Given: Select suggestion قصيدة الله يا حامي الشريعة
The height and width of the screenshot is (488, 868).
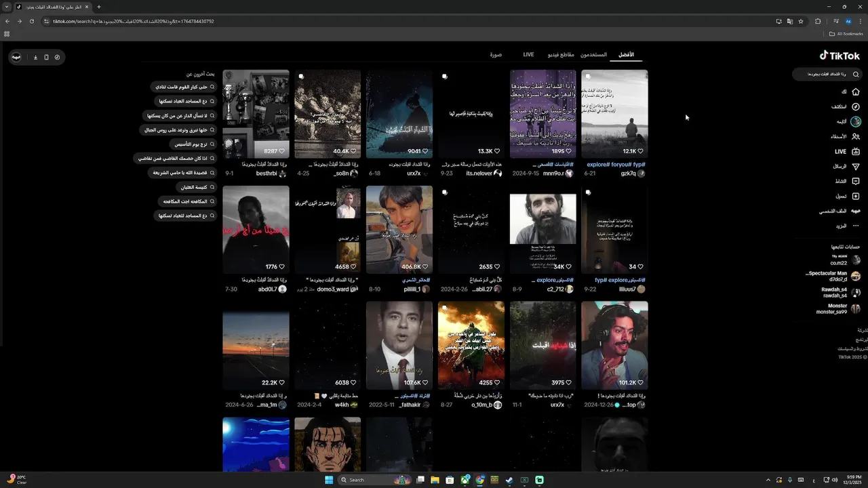Looking at the screenshot, I should pos(182,172).
